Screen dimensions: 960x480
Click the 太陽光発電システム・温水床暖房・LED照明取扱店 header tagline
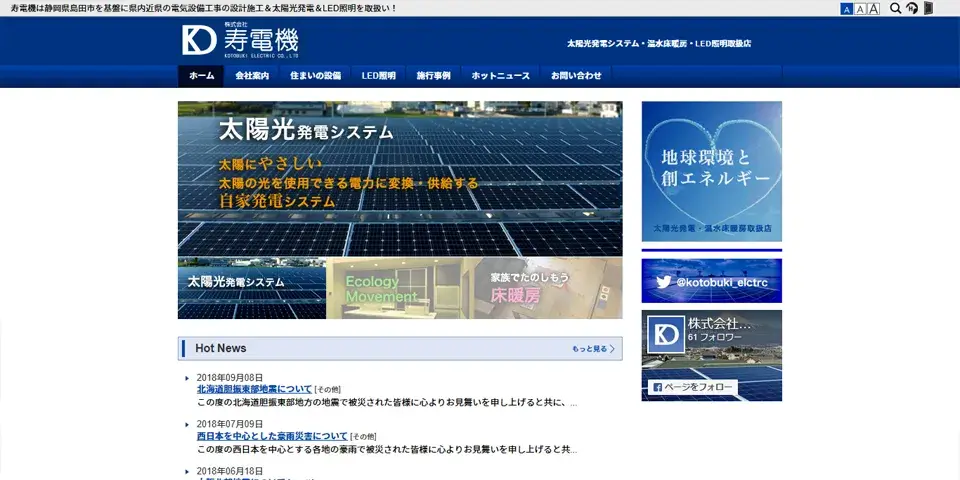[x=659, y=43]
